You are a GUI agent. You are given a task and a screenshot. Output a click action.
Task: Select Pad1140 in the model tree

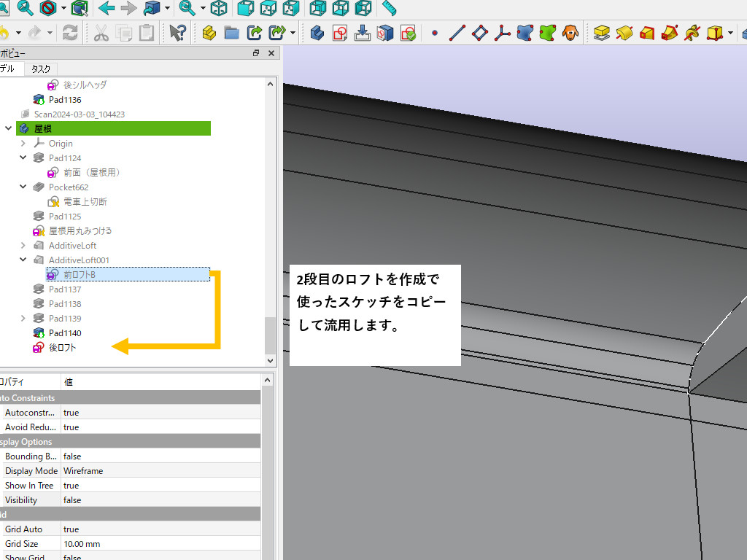click(x=64, y=333)
